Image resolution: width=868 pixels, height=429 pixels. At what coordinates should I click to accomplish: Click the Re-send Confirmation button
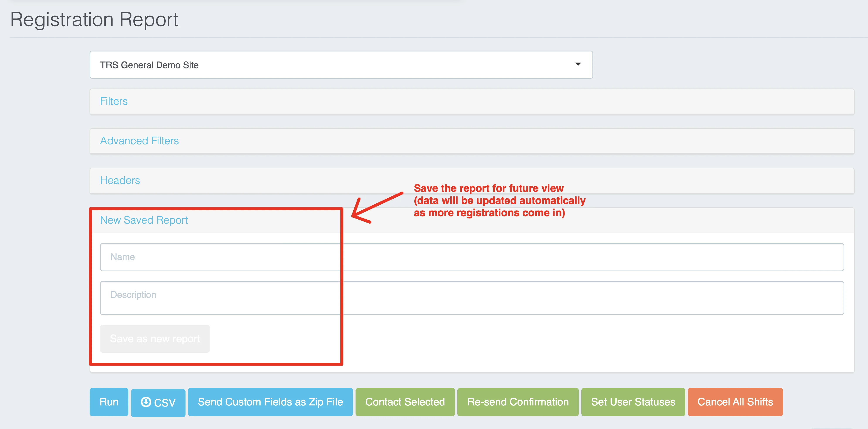518,402
